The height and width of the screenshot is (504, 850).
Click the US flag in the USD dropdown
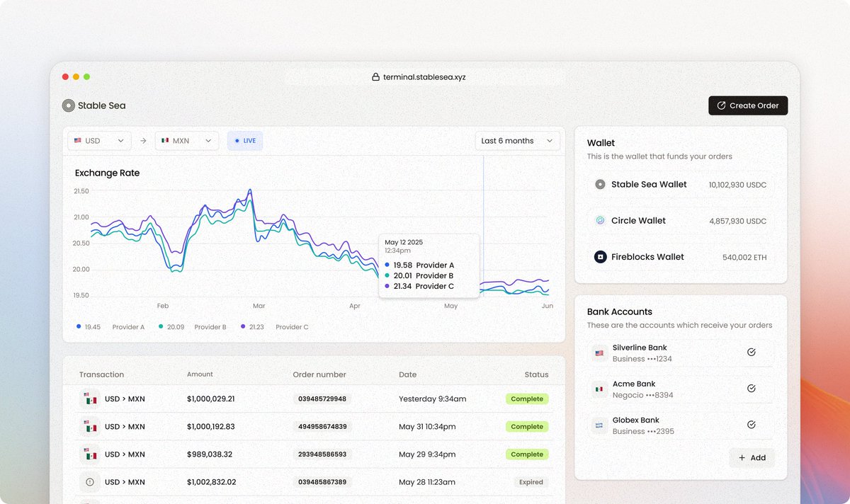[78, 141]
